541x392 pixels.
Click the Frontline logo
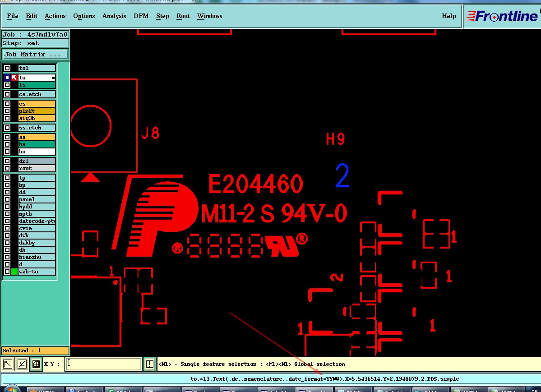(501, 16)
